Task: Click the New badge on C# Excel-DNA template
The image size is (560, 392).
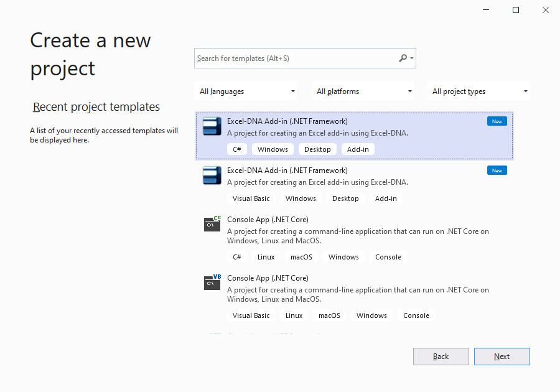Action: coord(497,121)
